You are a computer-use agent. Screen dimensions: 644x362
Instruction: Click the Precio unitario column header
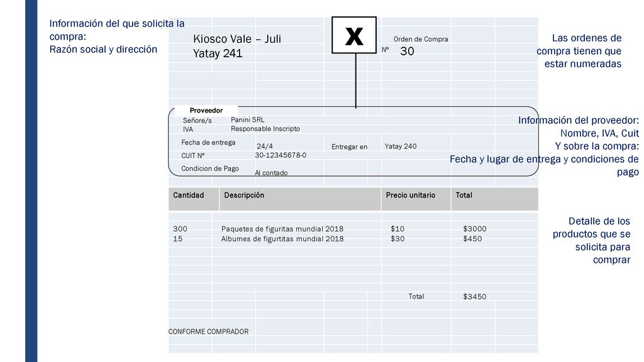pyautogui.click(x=410, y=195)
